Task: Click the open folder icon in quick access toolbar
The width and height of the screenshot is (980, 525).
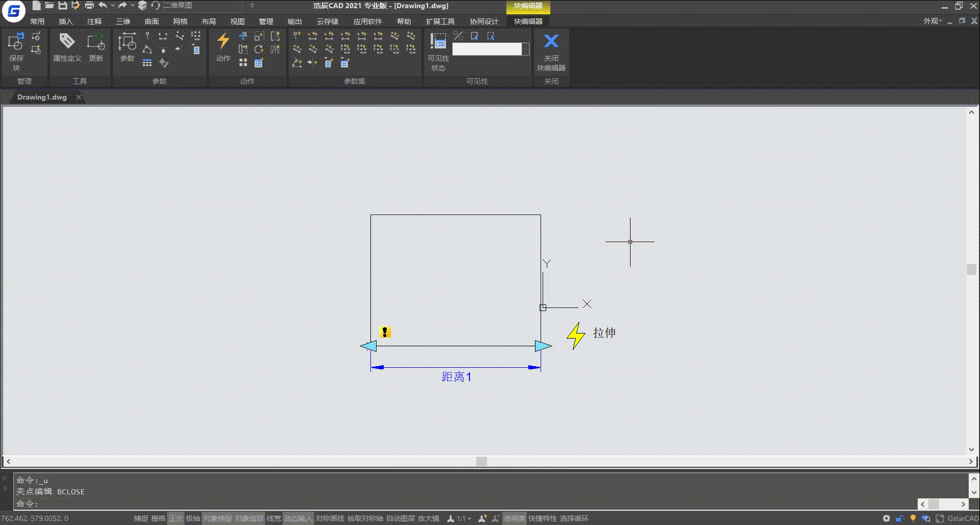Action: pyautogui.click(x=49, y=6)
